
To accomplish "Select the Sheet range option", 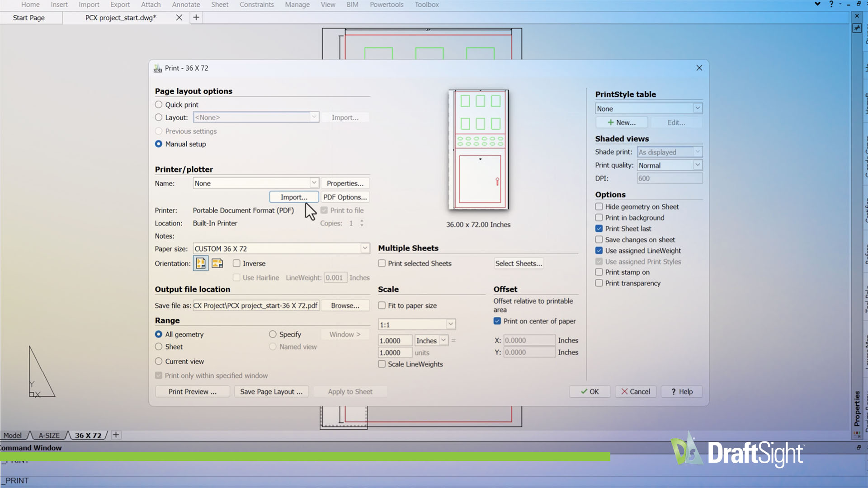I will click(x=159, y=347).
